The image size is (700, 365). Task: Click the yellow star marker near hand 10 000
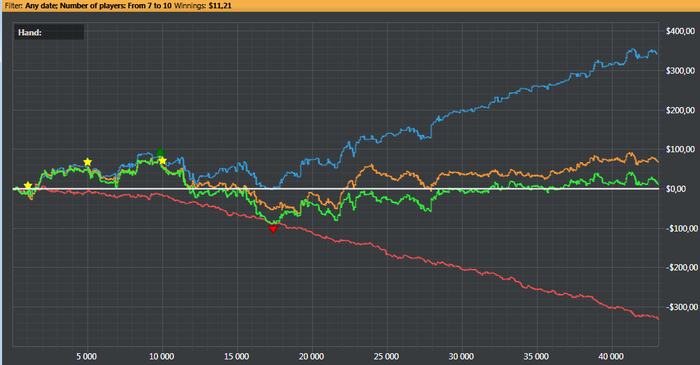(162, 161)
